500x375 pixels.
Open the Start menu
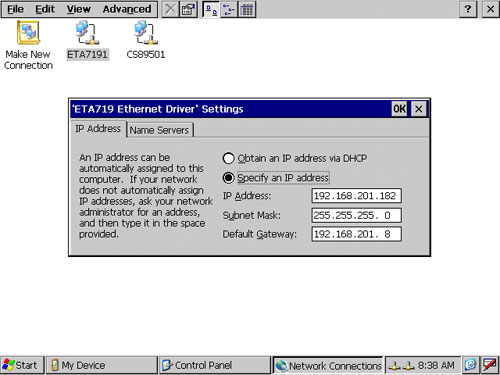[x=22, y=365]
